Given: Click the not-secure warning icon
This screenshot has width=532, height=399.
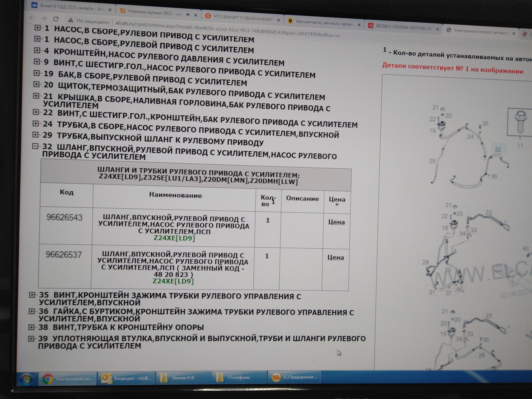Looking at the screenshot, I should point(71,20).
